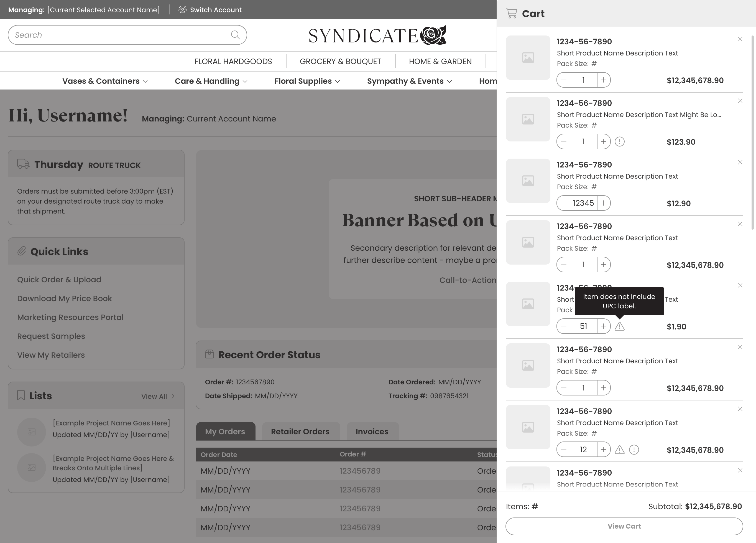
Task: Click the Switch Account people icon
Action: [x=182, y=10]
